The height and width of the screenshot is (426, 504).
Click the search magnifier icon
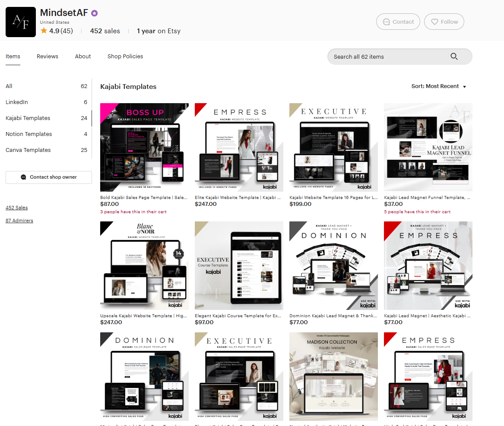point(454,57)
